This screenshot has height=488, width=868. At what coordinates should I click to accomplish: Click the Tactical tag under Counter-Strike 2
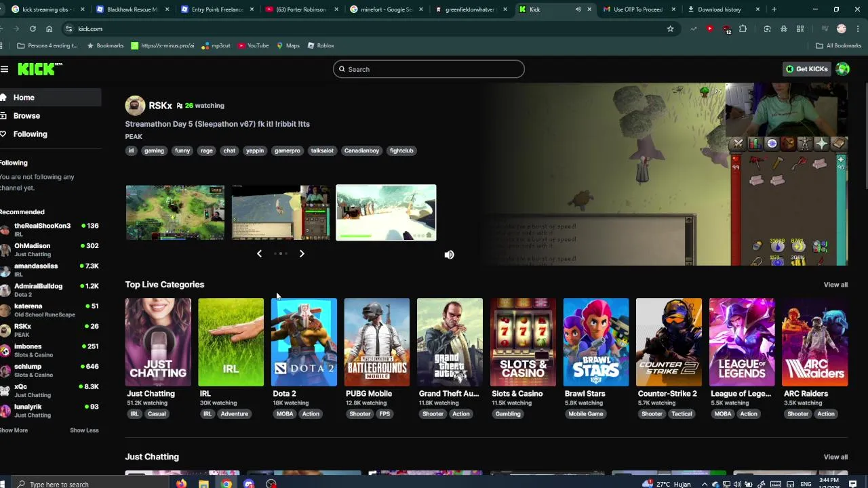[682, 414]
